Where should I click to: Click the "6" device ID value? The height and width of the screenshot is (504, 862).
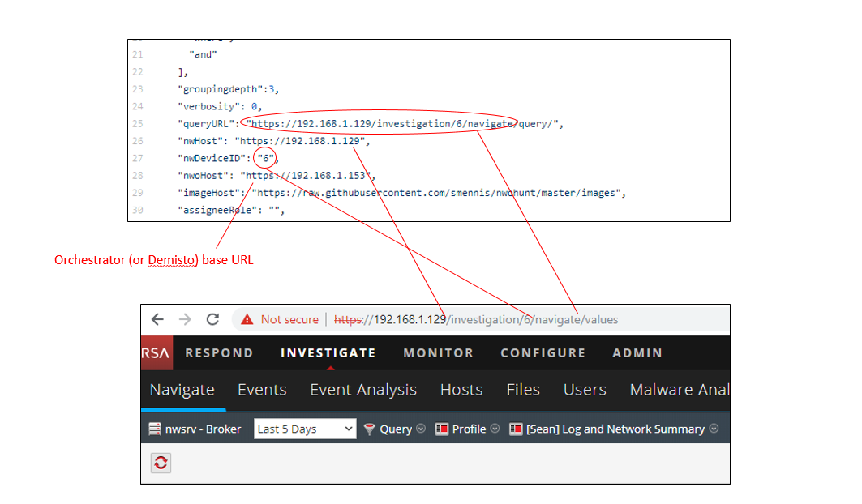[x=265, y=158]
